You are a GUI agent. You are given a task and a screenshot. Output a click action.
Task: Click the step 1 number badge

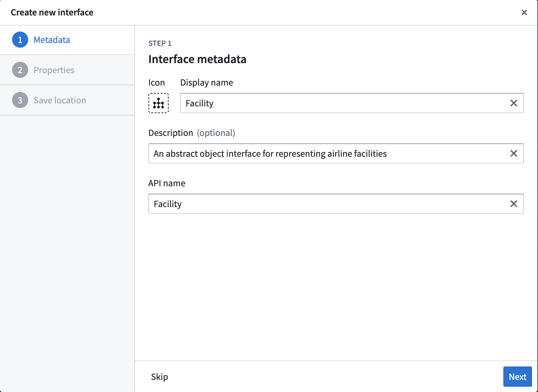click(x=20, y=40)
